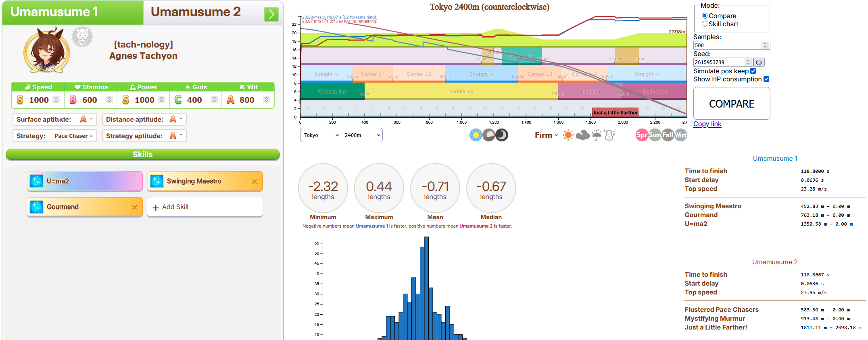Remove Gourmand skill
The image size is (868, 340).
tap(134, 207)
